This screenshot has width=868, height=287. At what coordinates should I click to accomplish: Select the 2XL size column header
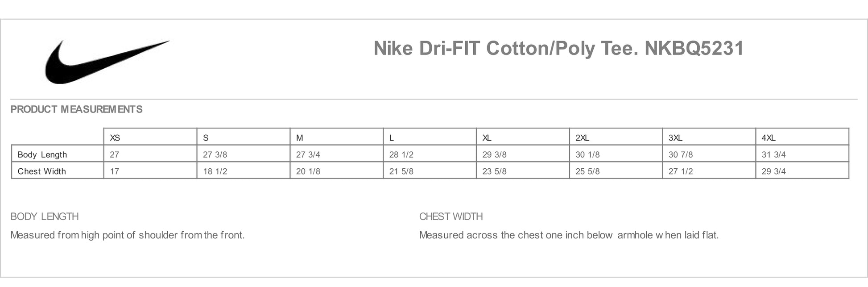582,138
